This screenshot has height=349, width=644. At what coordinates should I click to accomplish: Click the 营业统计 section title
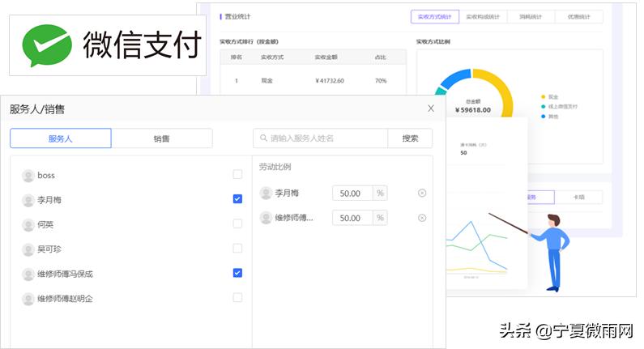pos(237,16)
